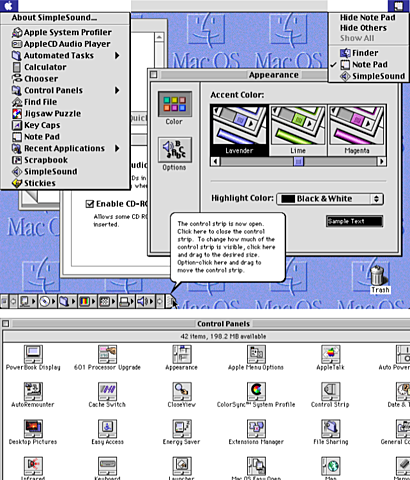The height and width of the screenshot is (480, 410).
Task: Click the accent color scrollbar thumb
Action: [x=298, y=162]
